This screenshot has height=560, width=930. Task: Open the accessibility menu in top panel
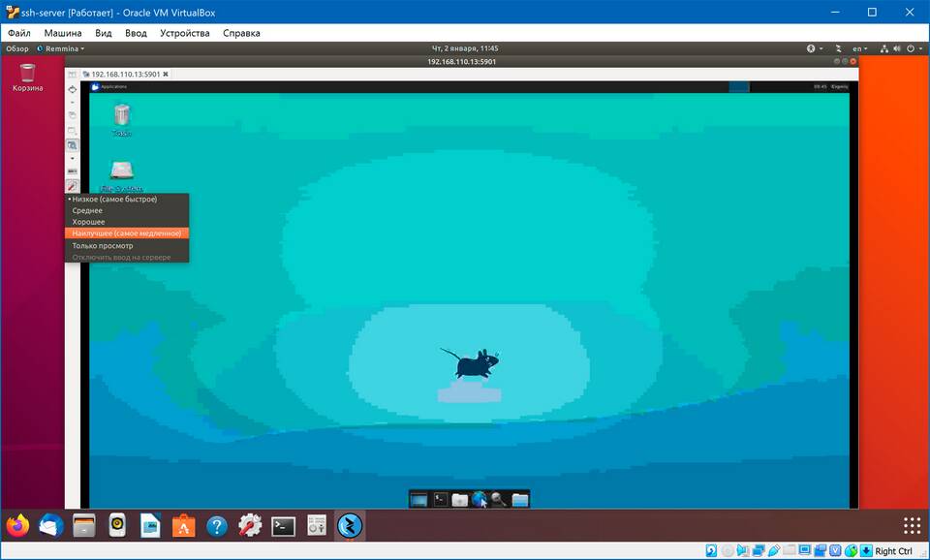point(814,48)
